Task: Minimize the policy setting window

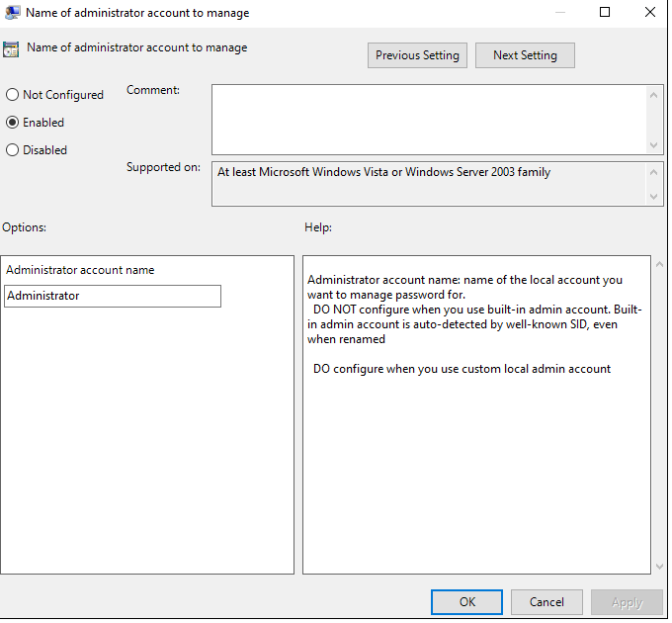Action: pos(560,13)
